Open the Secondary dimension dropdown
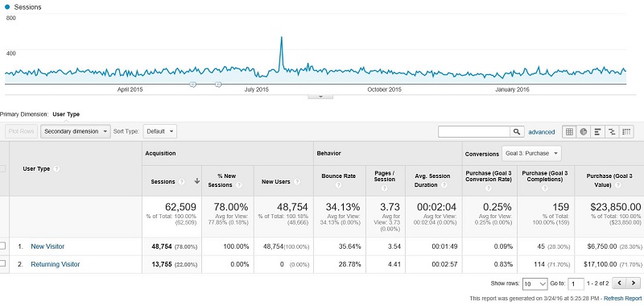Viewport: 644px width, 306px height. pyautogui.click(x=76, y=131)
